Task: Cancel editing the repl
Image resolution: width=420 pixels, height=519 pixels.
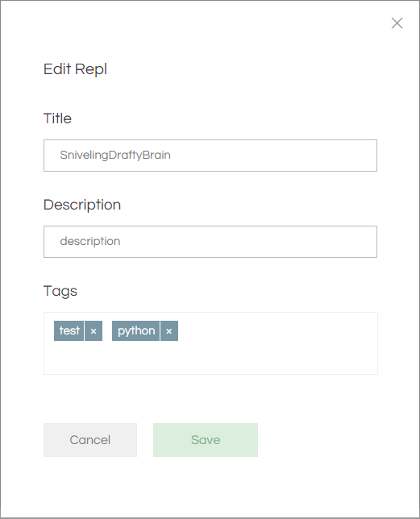Action: (x=90, y=440)
